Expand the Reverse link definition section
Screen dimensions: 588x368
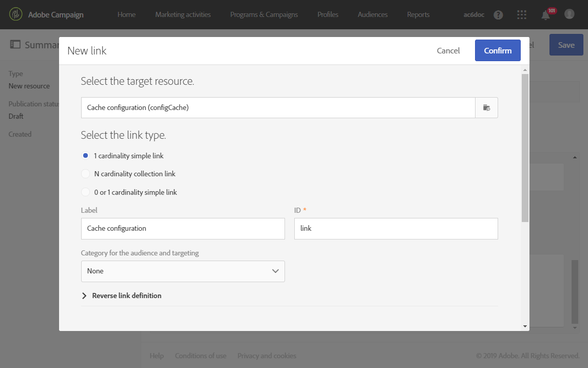(x=85, y=296)
